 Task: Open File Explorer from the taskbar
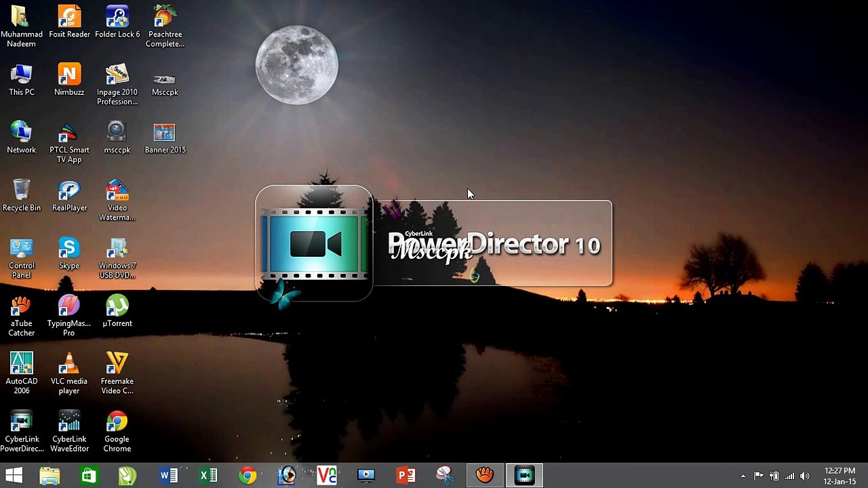tap(50, 476)
